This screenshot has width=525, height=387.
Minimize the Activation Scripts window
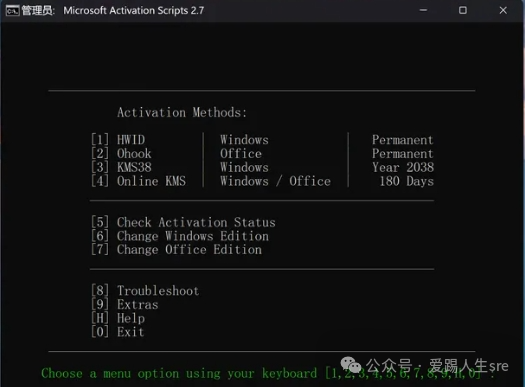(x=423, y=10)
